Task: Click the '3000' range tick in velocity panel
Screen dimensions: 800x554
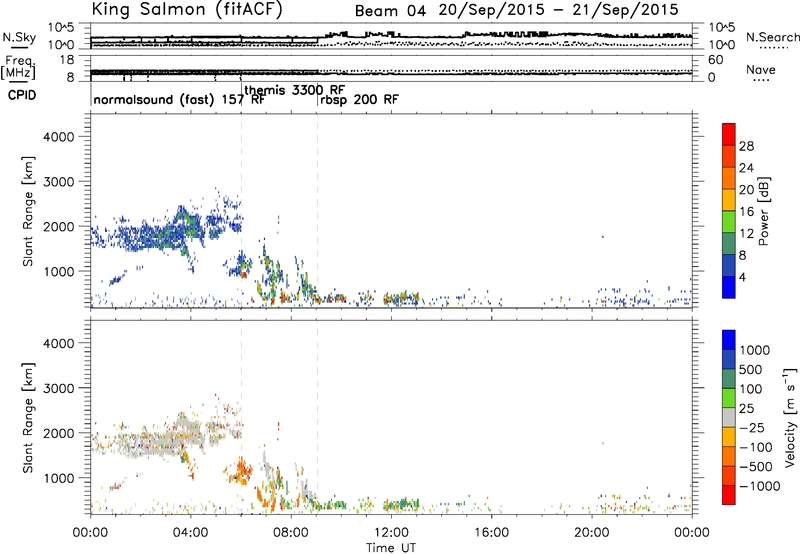Action: 59,388
